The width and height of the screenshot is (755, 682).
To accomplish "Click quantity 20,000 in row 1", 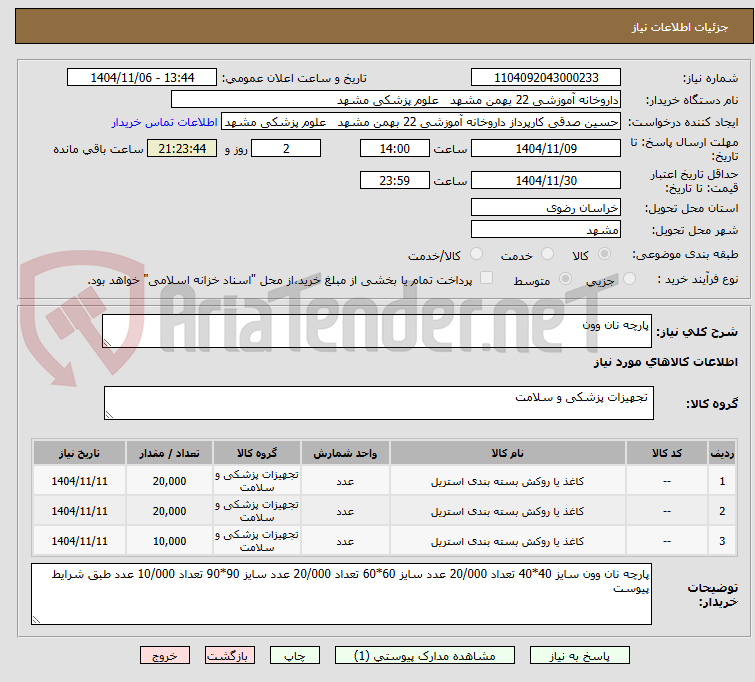I will (x=169, y=481).
